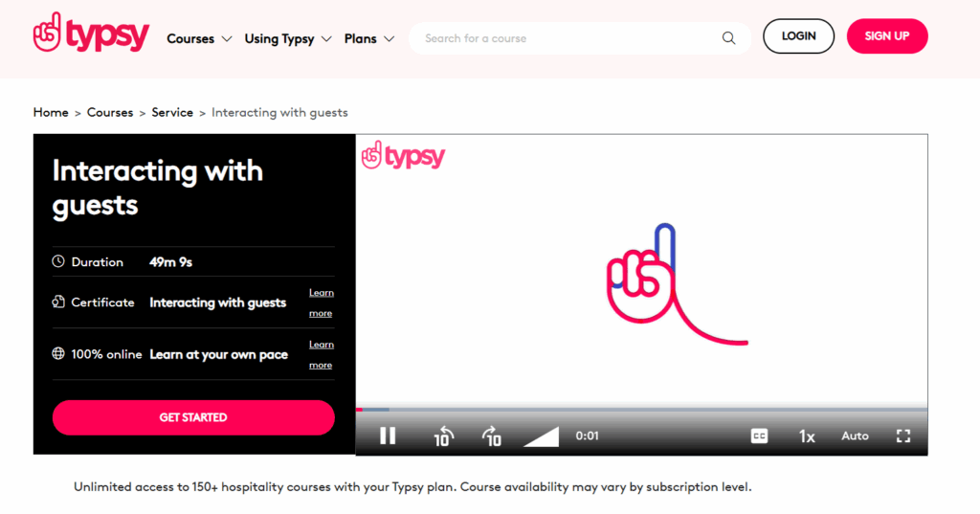Viewport: 980px width, 514px height.
Task: Click the Certificate icon
Action: [58, 302]
